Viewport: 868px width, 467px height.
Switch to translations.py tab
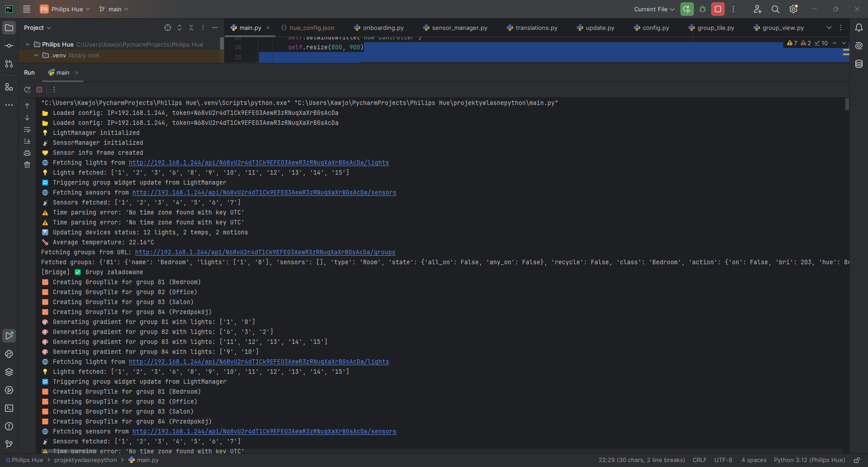tap(532, 28)
